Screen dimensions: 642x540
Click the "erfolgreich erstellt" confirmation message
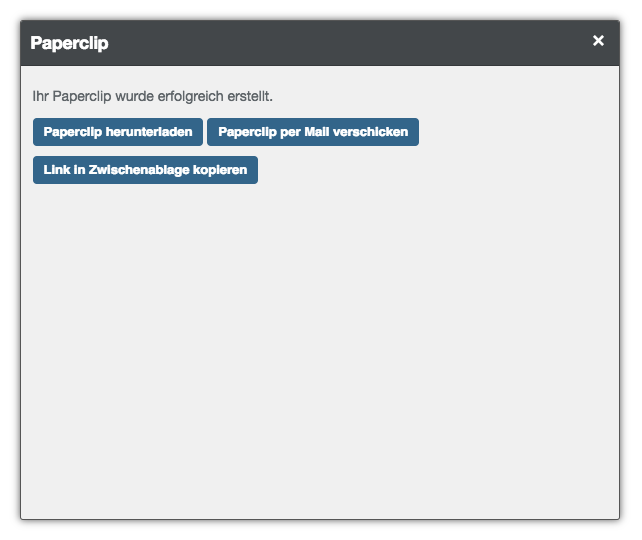tap(153, 97)
